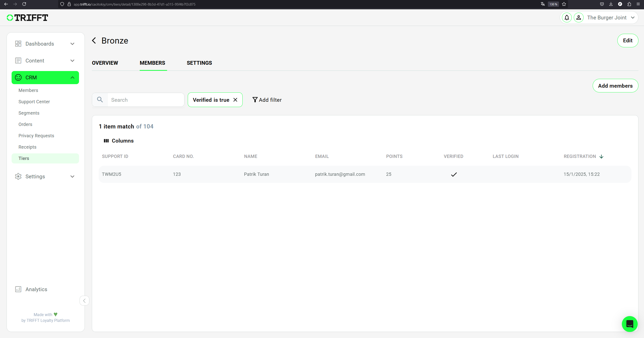The height and width of the screenshot is (338, 644).
Task: Remove the Verified is true filter
Action: tap(235, 100)
